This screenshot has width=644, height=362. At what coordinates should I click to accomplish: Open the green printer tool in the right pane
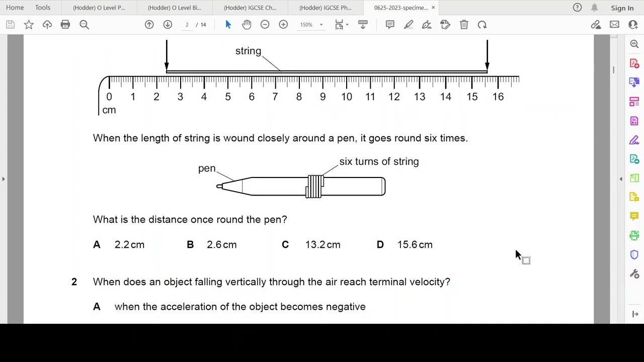click(634, 235)
